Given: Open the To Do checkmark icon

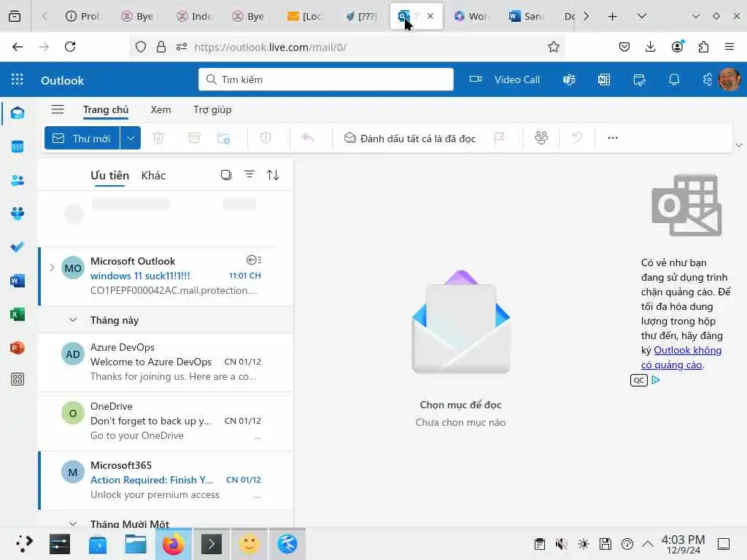Looking at the screenshot, I should point(18,246).
